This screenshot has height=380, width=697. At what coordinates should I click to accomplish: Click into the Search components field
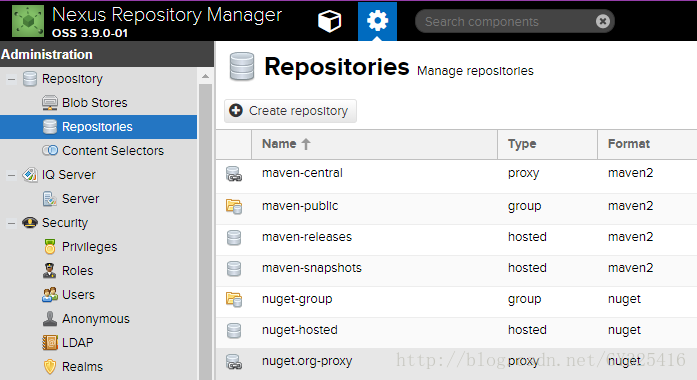click(507, 21)
